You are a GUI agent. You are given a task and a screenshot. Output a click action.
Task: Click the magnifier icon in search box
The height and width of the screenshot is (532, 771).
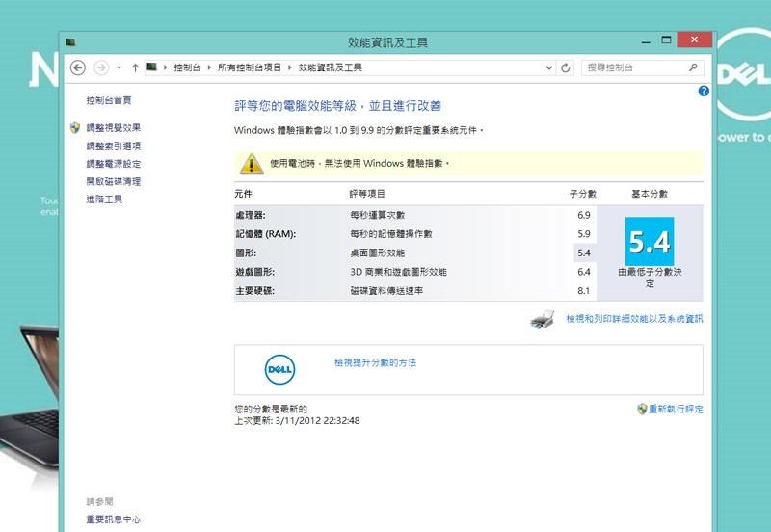(693, 67)
